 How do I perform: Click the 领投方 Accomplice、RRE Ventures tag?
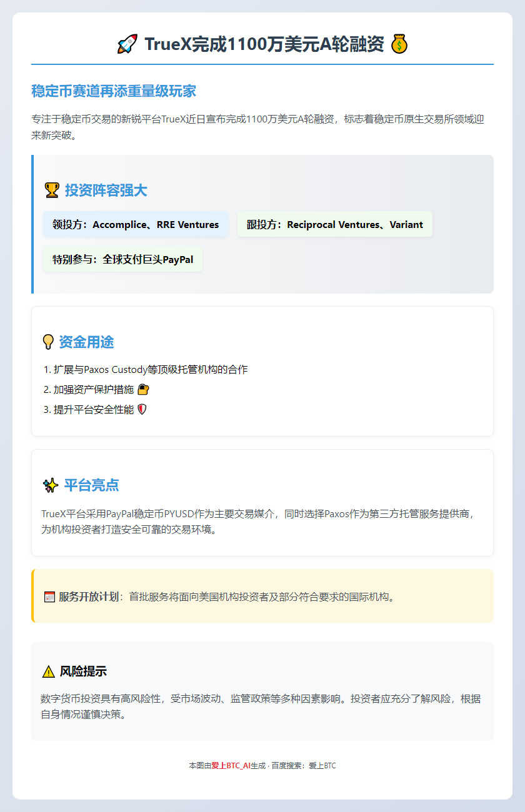click(x=136, y=225)
